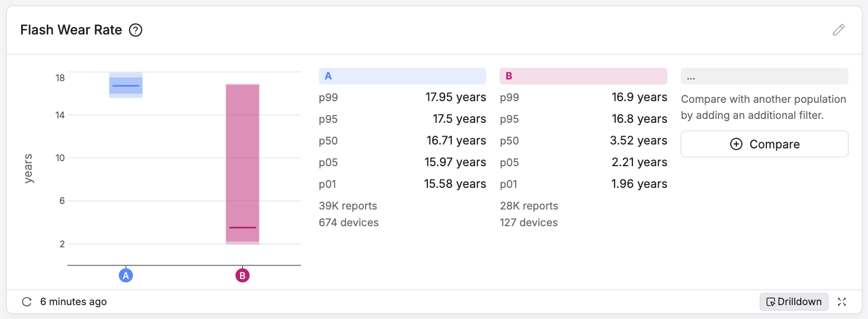Click the 6 minutes ago timestamp
The image size is (868, 319).
pyautogui.click(x=73, y=302)
